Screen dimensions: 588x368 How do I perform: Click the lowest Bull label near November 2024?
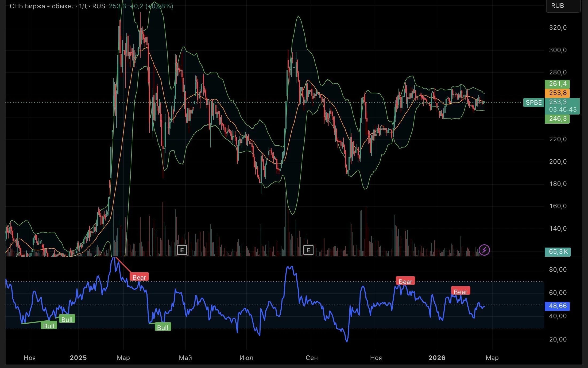(x=49, y=325)
